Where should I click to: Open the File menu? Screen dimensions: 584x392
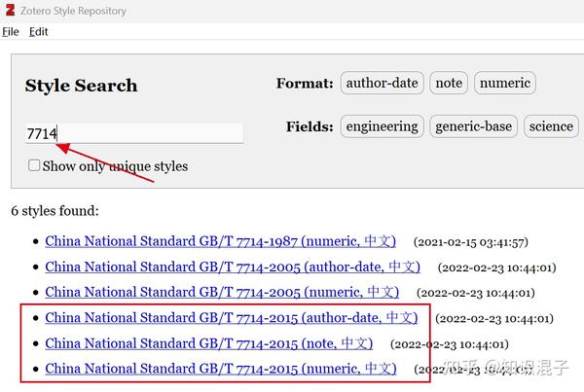tap(11, 31)
